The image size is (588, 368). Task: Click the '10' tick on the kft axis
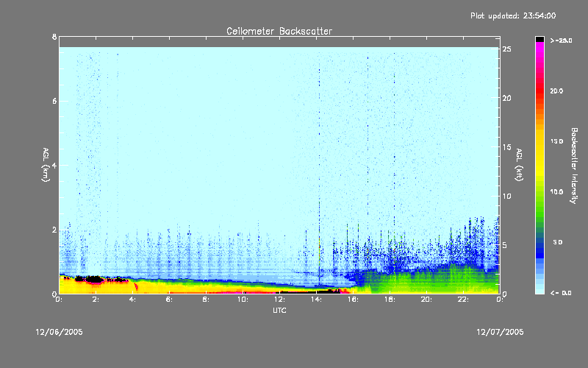[507, 196]
